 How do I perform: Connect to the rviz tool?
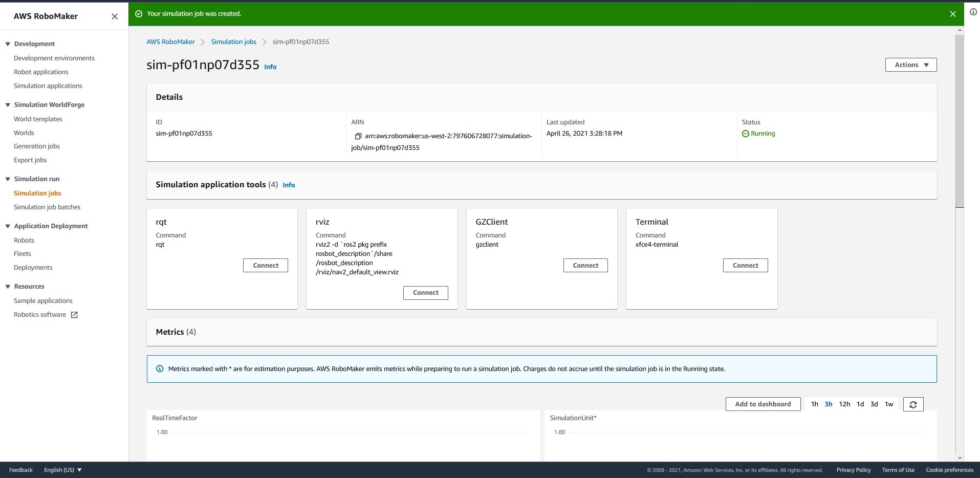pyautogui.click(x=426, y=293)
